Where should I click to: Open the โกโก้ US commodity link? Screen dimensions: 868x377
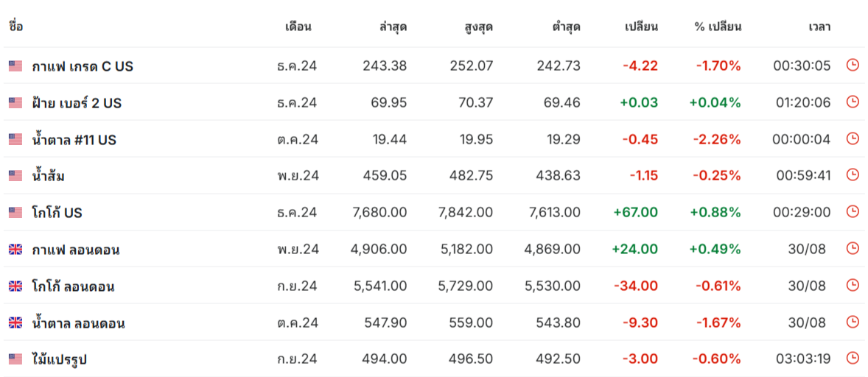57,213
